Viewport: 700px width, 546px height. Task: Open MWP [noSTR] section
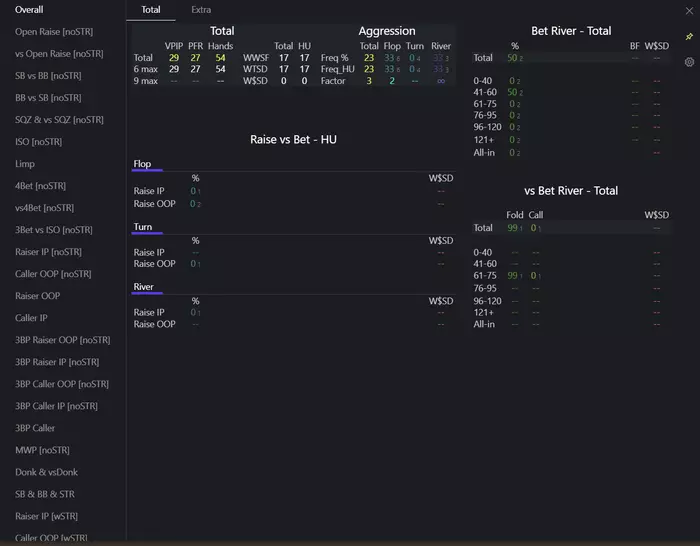[42, 450]
